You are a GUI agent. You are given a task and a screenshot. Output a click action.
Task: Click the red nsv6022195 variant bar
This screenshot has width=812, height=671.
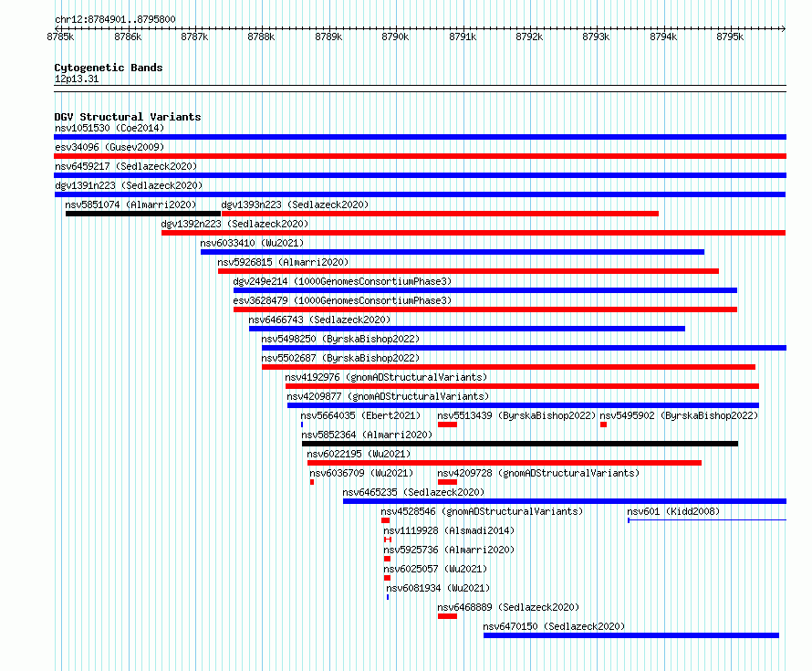[505, 463]
